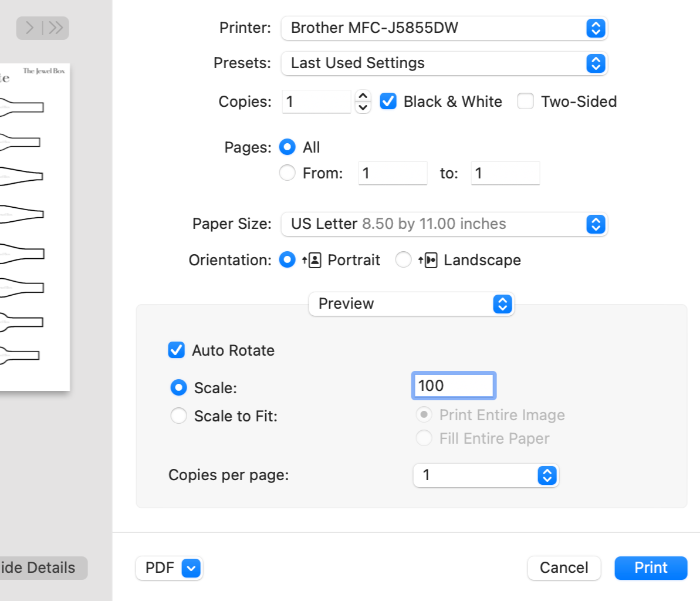Enable Two-Sided printing
The height and width of the screenshot is (601, 700).
point(525,102)
